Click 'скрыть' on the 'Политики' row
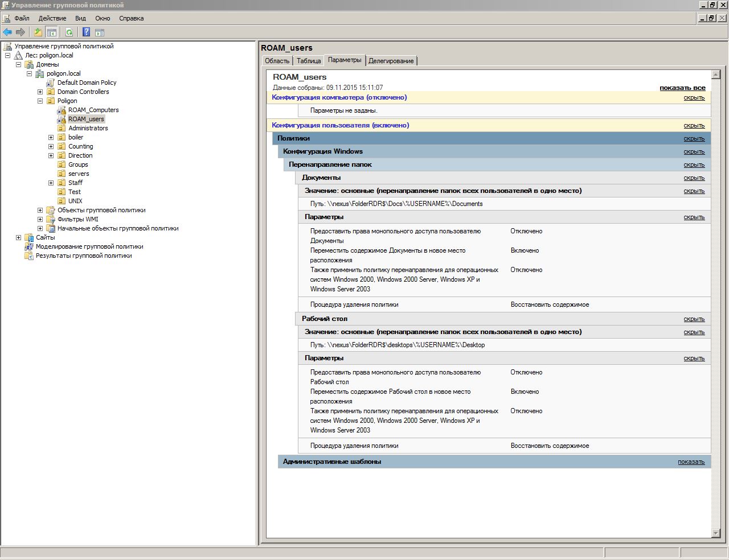 [694, 139]
